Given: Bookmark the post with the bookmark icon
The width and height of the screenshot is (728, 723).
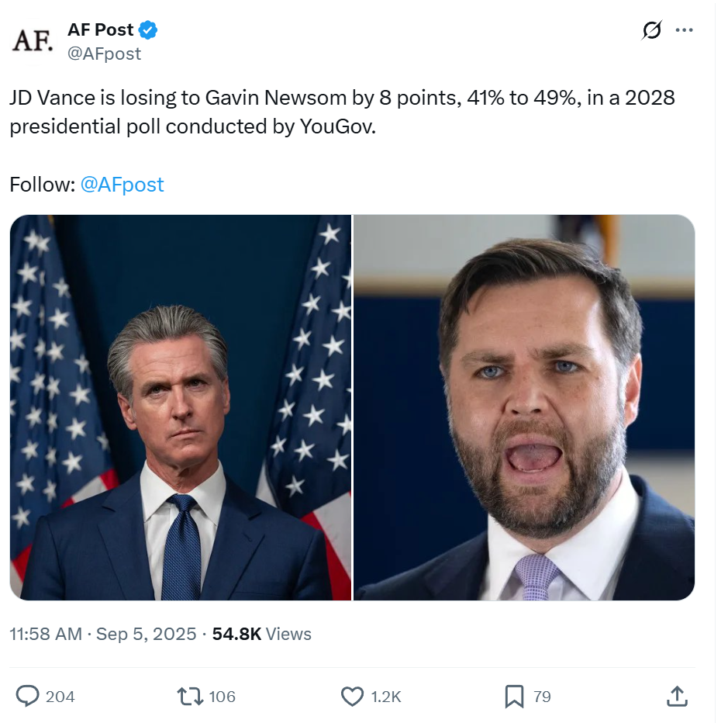Looking at the screenshot, I should point(514,696).
